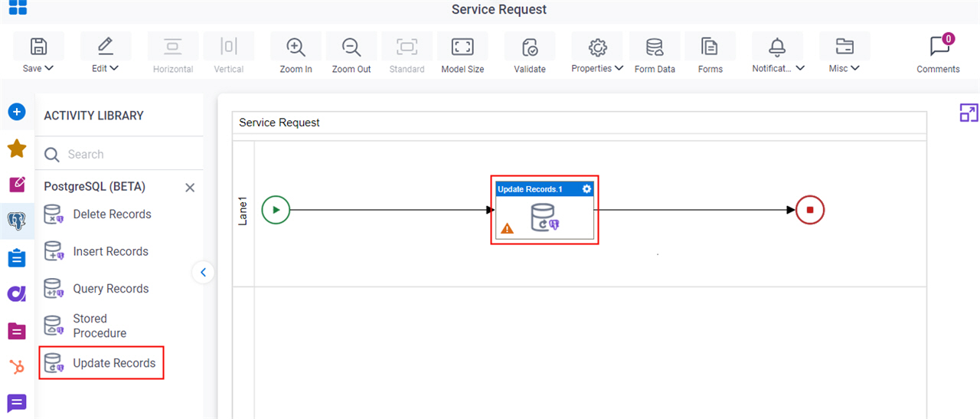
Task: Open the HubSpot sidebar icon
Action: click(x=17, y=367)
